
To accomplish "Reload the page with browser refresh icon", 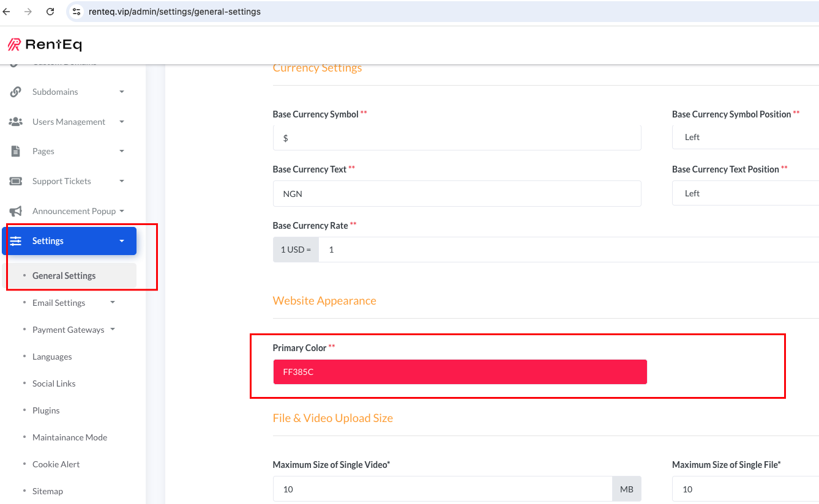I will click(x=50, y=12).
